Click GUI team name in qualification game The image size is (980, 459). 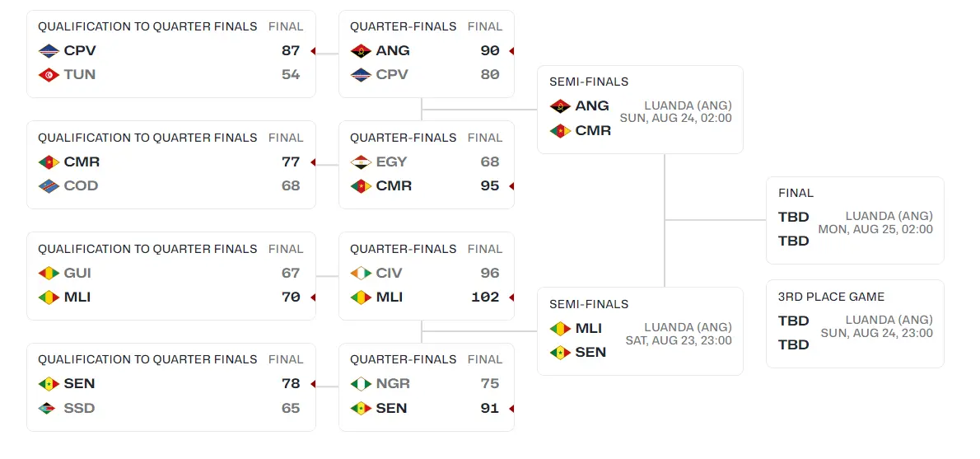pyautogui.click(x=77, y=274)
